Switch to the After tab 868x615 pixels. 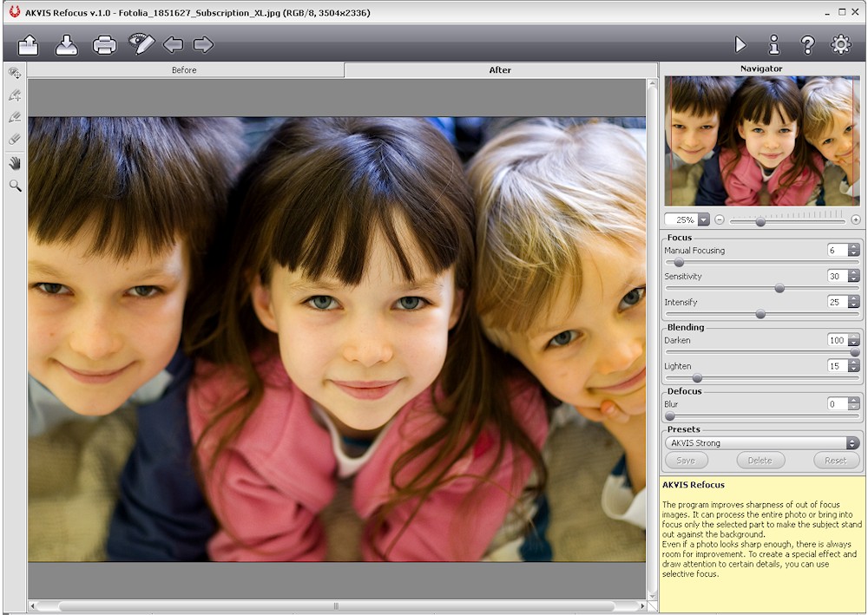tap(500, 70)
